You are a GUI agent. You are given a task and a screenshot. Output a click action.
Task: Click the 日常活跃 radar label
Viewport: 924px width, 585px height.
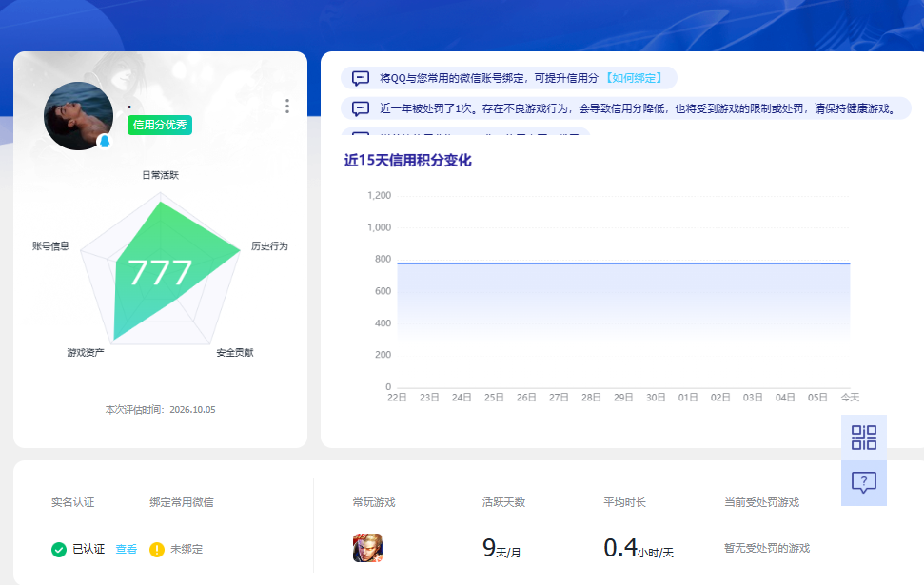[160, 175]
